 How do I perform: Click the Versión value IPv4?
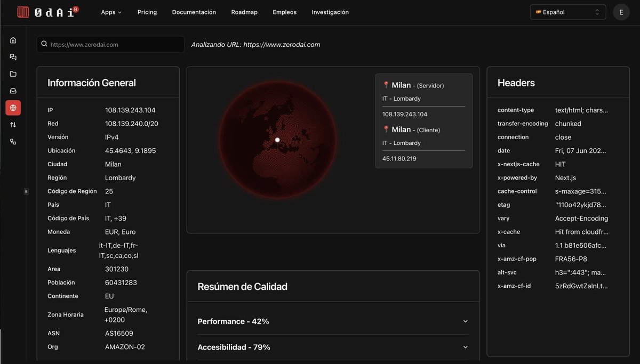(113, 137)
